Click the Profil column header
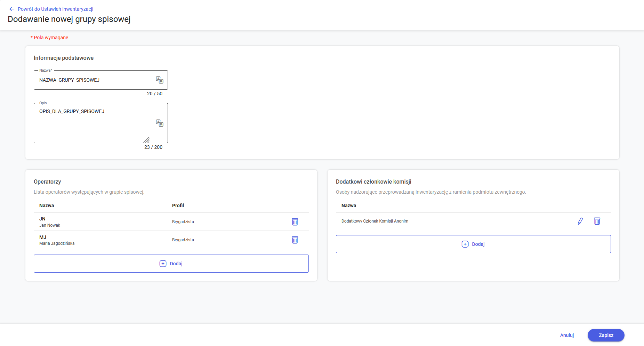Viewport: 644px width, 346px height. pos(178,206)
